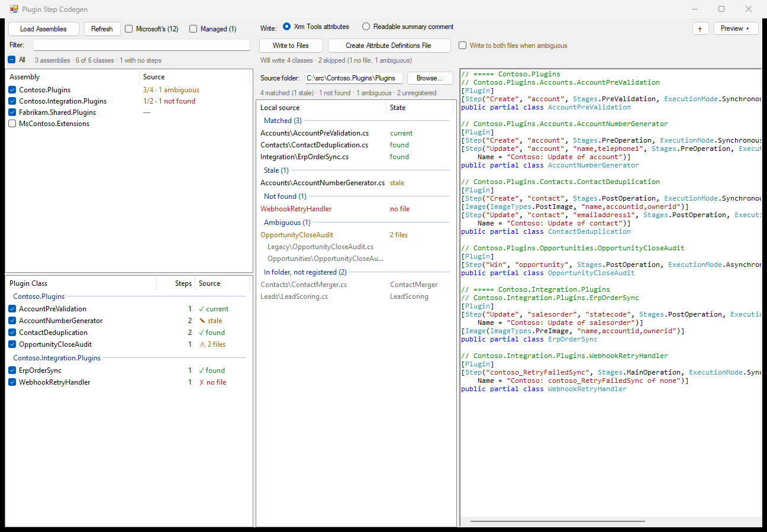
Task: Click the Refresh button
Action: pyautogui.click(x=102, y=29)
